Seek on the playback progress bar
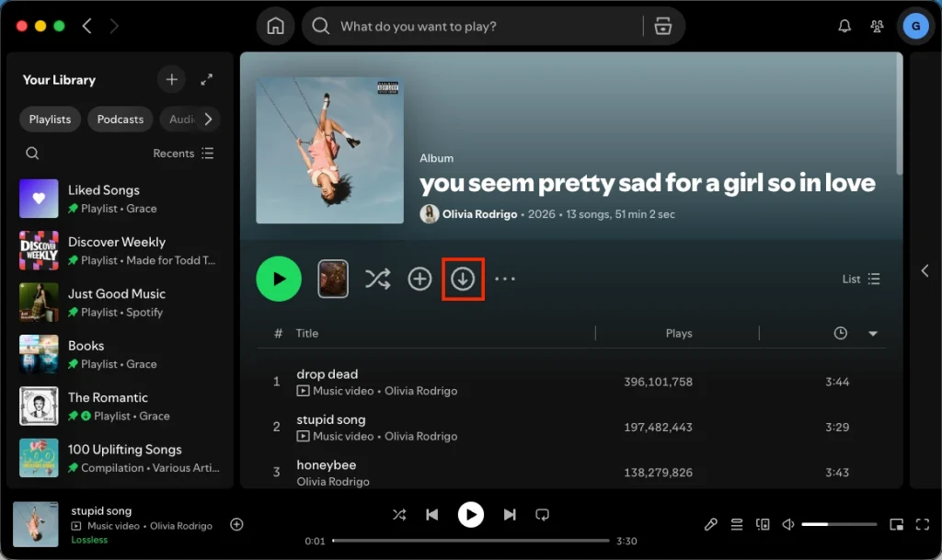This screenshot has width=942, height=560. pos(470,540)
